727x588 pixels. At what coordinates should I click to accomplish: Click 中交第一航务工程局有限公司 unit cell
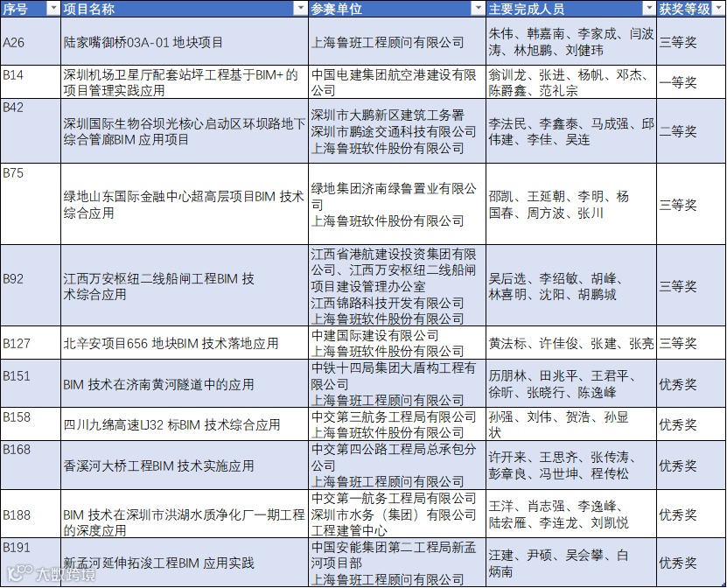(397, 514)
